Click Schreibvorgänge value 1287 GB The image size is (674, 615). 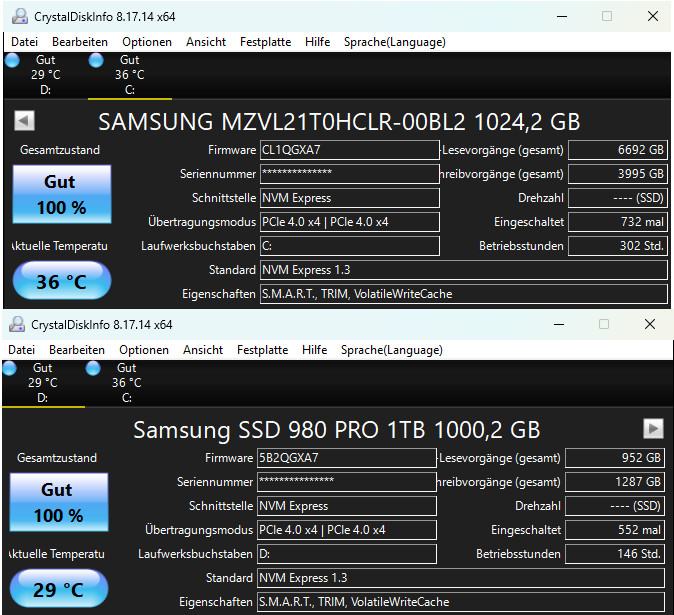point(615,482)
